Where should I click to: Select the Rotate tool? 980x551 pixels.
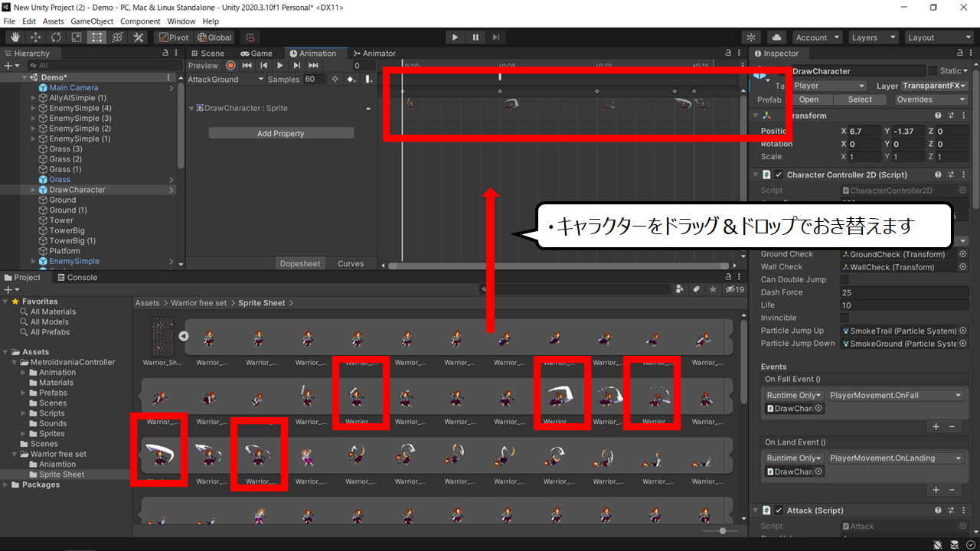tap(56, 37)
